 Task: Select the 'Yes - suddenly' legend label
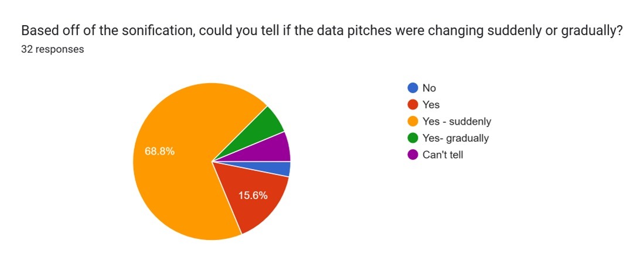pos(456,122)
